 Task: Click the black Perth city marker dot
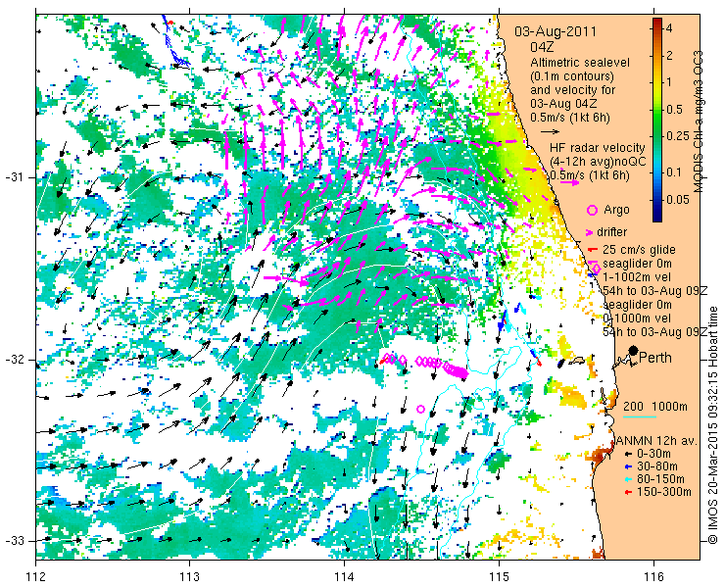pyautogui.click(x=634, y=351)
